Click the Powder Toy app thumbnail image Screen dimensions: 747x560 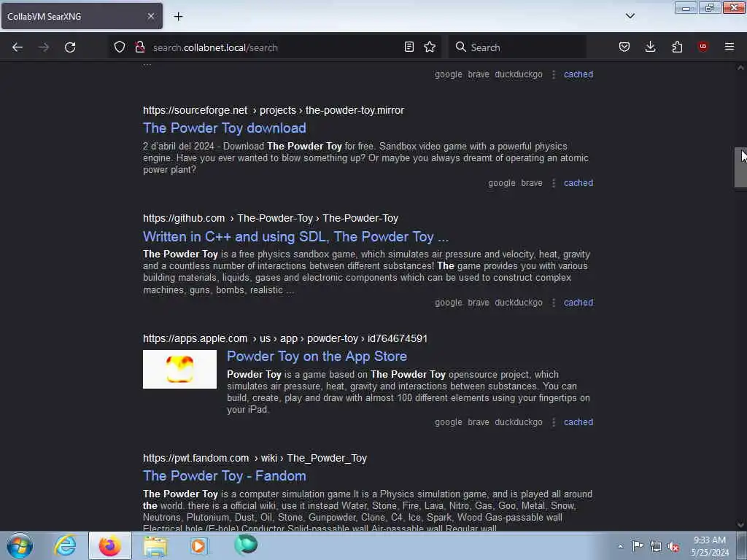[179, 370]
